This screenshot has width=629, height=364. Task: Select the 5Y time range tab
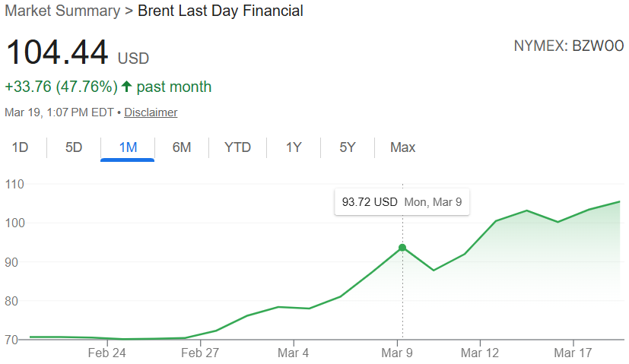[x=348, y=147]
